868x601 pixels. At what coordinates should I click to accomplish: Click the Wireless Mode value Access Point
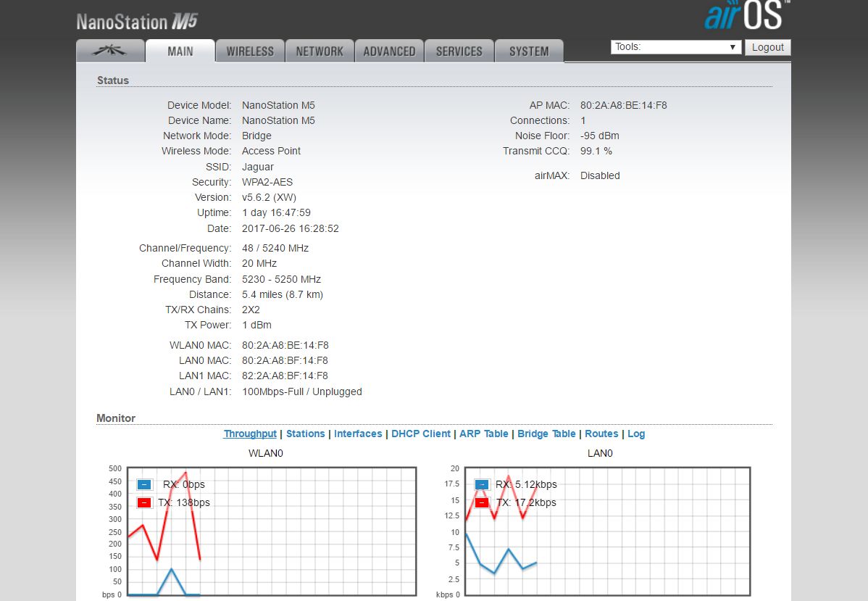coord(271,152)
